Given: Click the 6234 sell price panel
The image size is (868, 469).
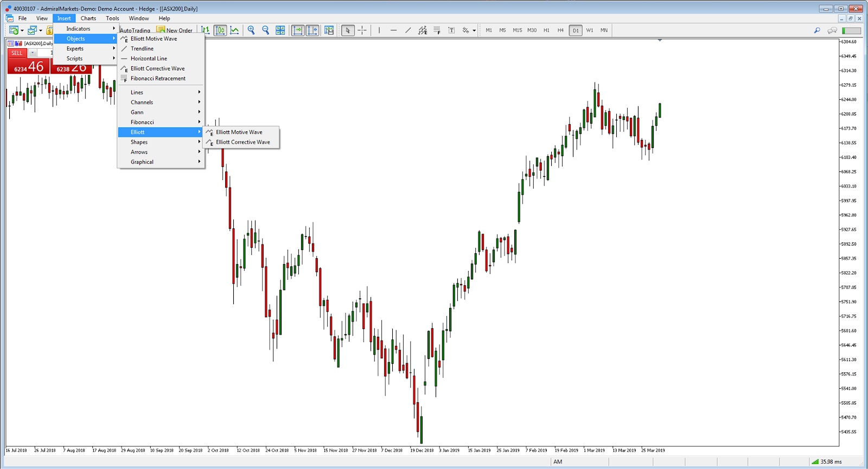Looking at the screenshot, I should (28, 67).
